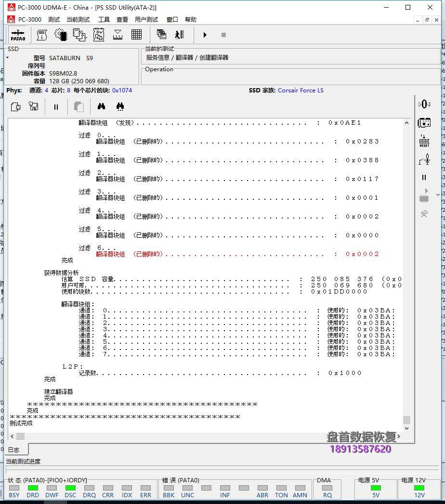Click the exit running-person icon
The height and width of the screenshot is (504, 445).
coord(180,34)
